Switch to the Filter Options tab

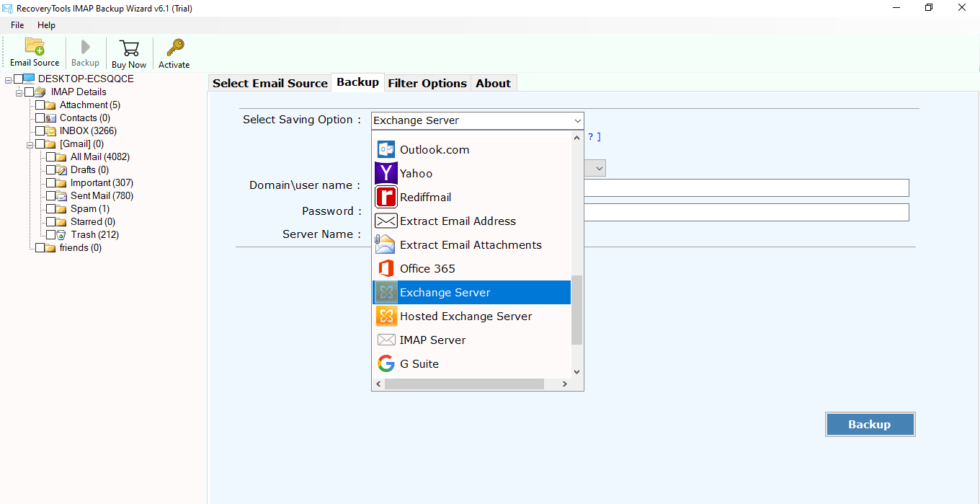point(427,83)
